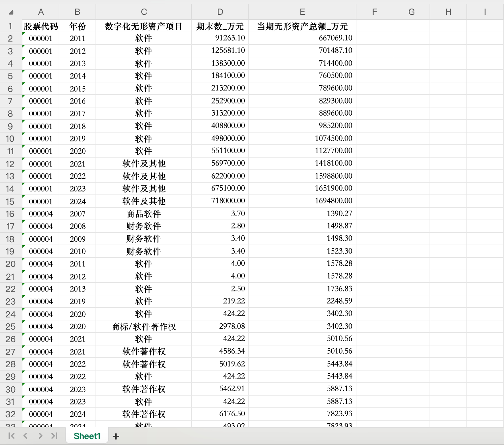Select cell with value 138300.00
504x445 pixels.
pos(220,63)
